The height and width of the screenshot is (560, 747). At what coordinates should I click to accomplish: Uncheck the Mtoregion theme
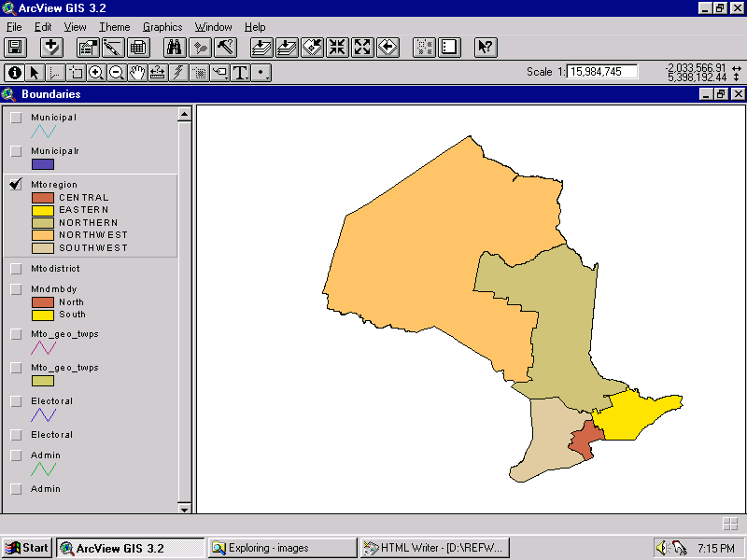[16, 184]
